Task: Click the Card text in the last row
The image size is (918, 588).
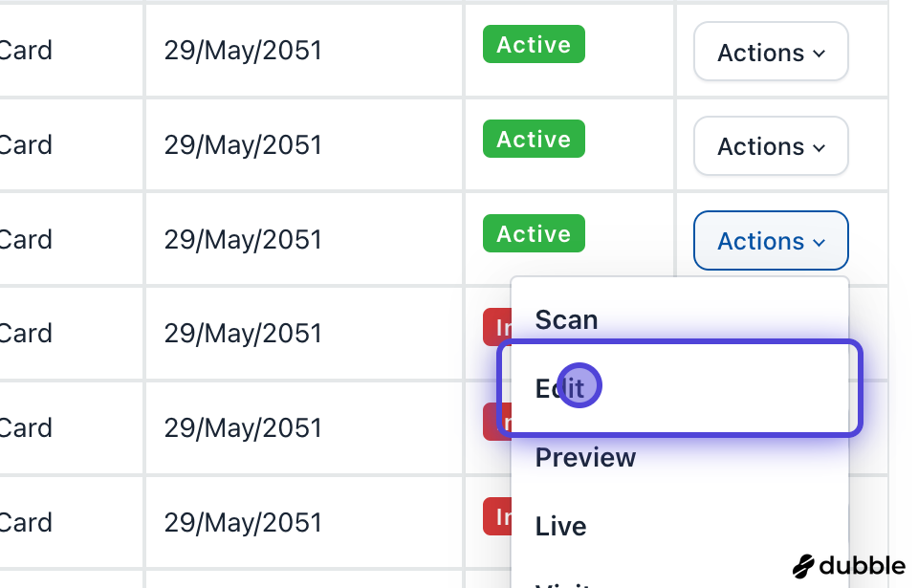Action: 27,523
